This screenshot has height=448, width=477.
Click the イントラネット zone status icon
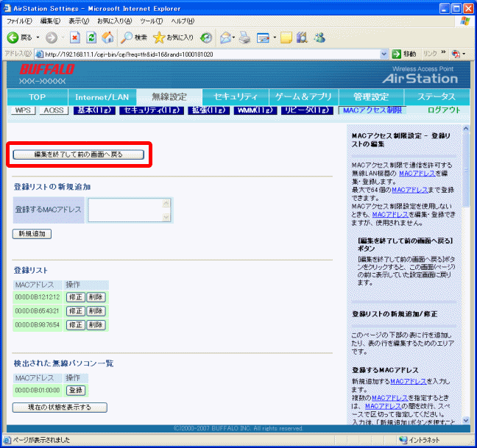(x=403, y=440)
